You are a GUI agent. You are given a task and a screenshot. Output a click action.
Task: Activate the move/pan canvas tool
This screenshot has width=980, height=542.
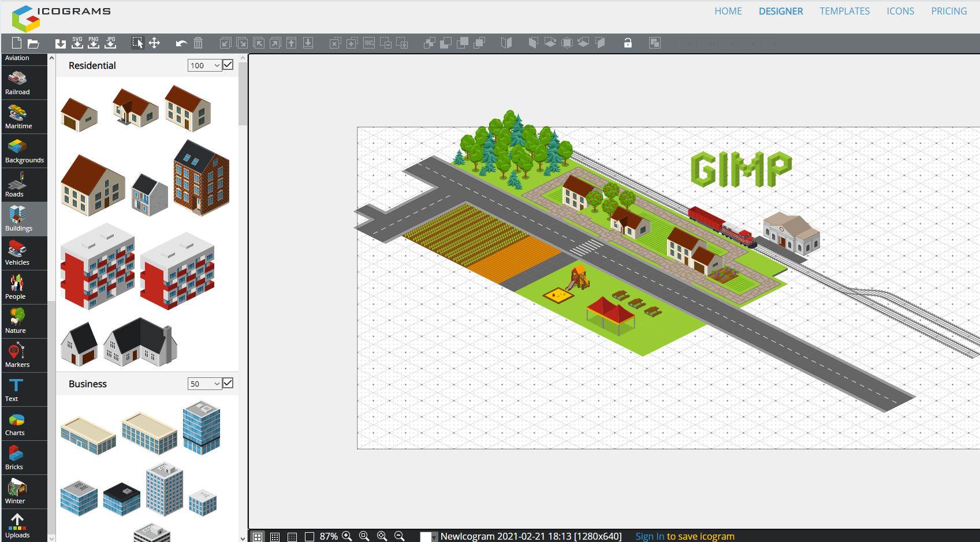[154, 43]
